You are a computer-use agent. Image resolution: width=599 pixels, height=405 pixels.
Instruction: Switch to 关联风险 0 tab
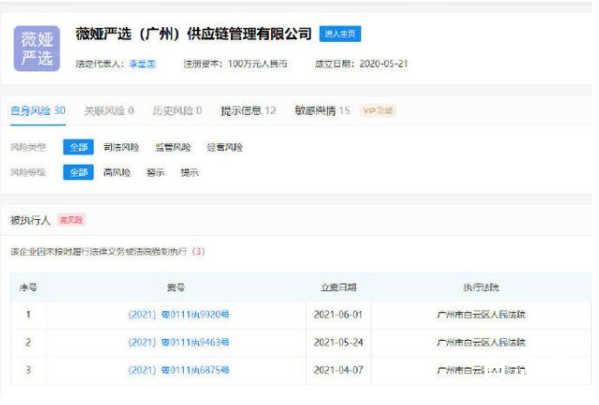[109, 111]
